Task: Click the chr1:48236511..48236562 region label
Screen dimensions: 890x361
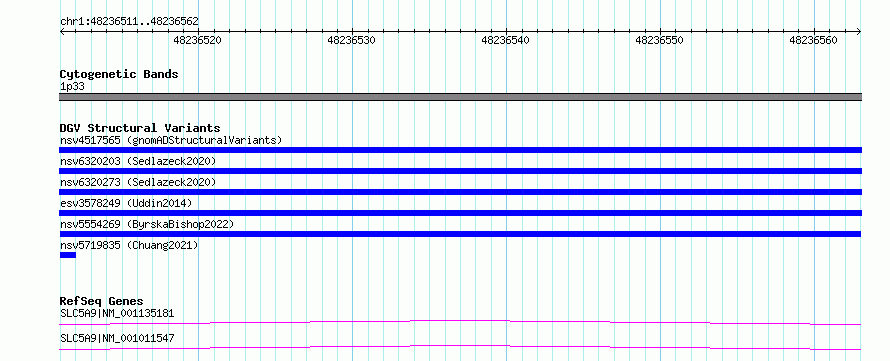Action: click(129, 21)
